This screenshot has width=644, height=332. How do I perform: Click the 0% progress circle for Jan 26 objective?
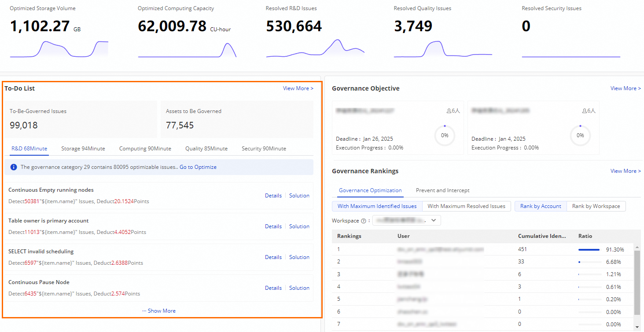(x=445, y=135)
